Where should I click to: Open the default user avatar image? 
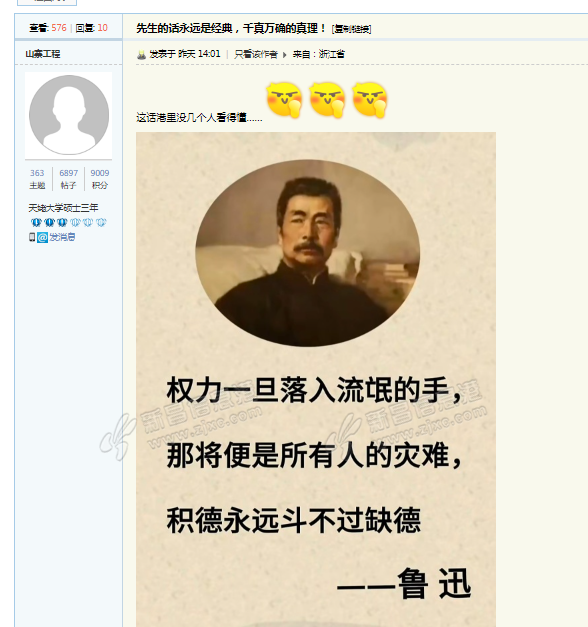coord(68,115)
